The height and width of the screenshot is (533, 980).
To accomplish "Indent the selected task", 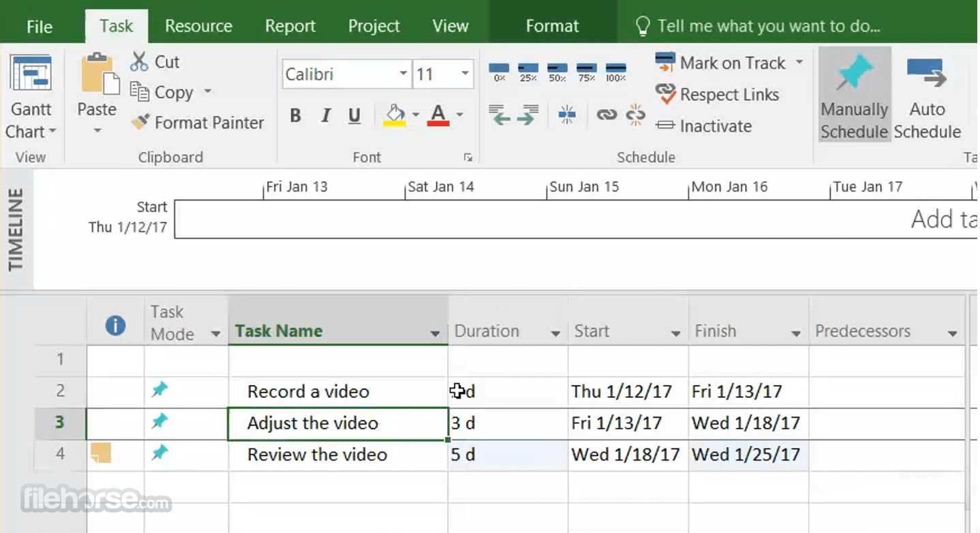I will [x=527, y=115].
